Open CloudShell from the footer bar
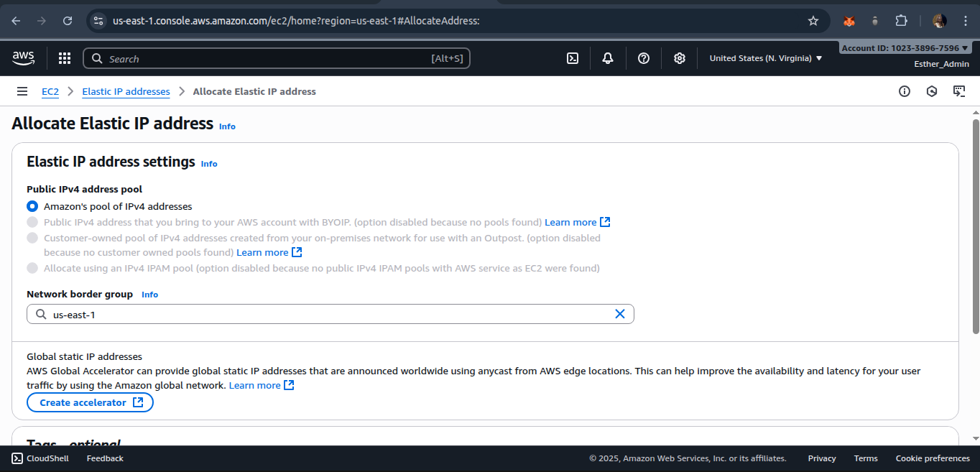The width and height of the screenshot is (980, 472). [40, 458]
